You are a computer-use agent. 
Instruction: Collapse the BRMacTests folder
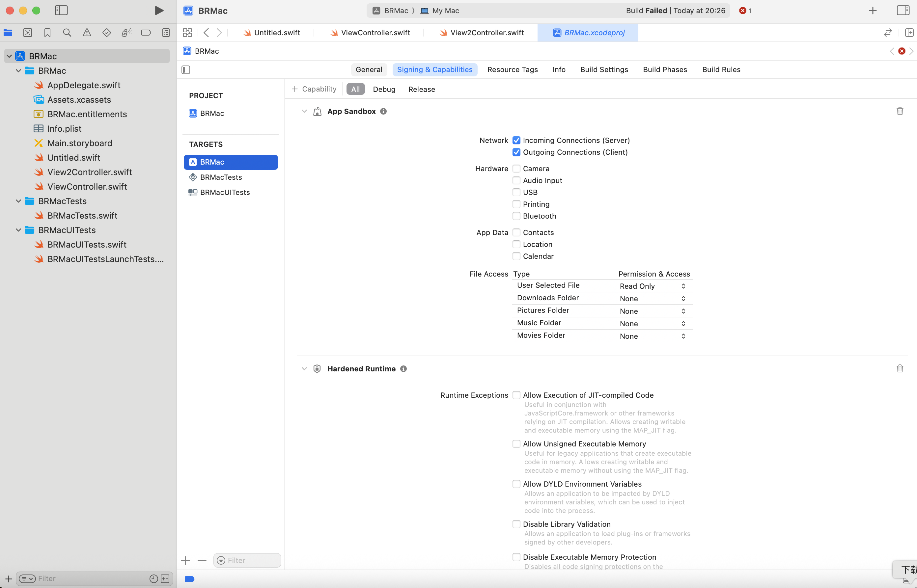pos(18,201)
